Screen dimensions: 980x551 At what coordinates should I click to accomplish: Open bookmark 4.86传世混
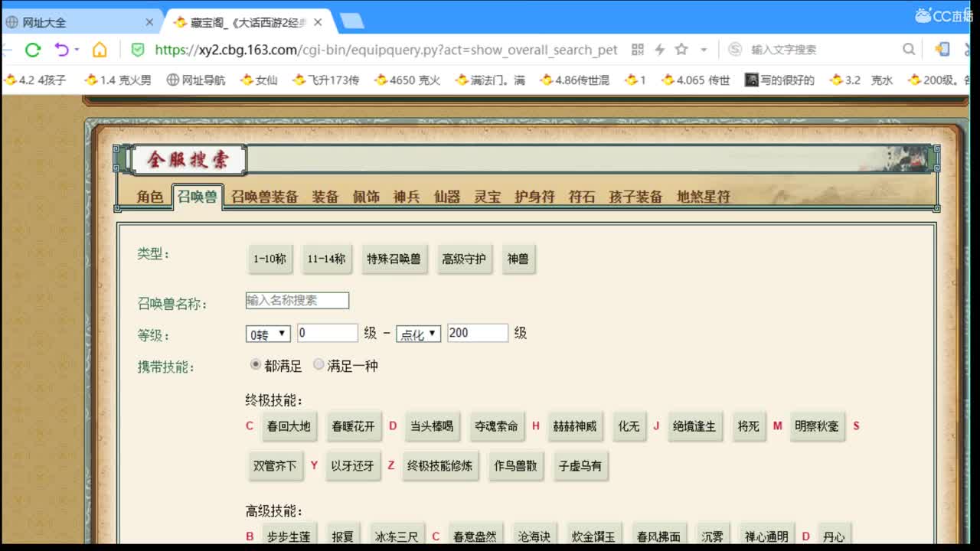point(575,80)
